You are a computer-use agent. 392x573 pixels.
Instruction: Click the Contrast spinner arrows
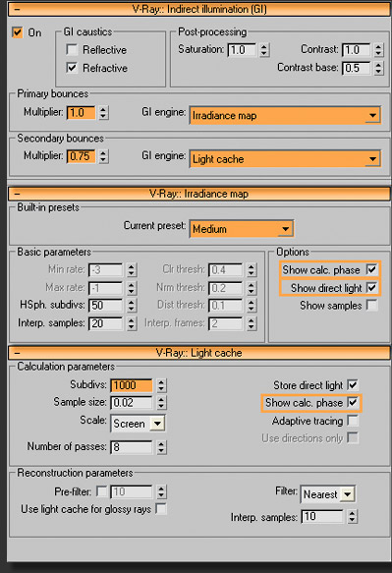tap(379, 50)
